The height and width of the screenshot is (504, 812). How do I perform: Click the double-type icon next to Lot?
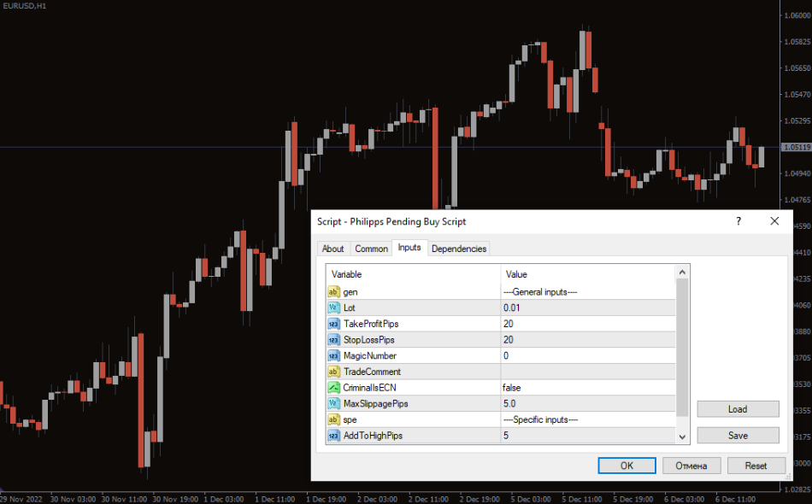334,308
